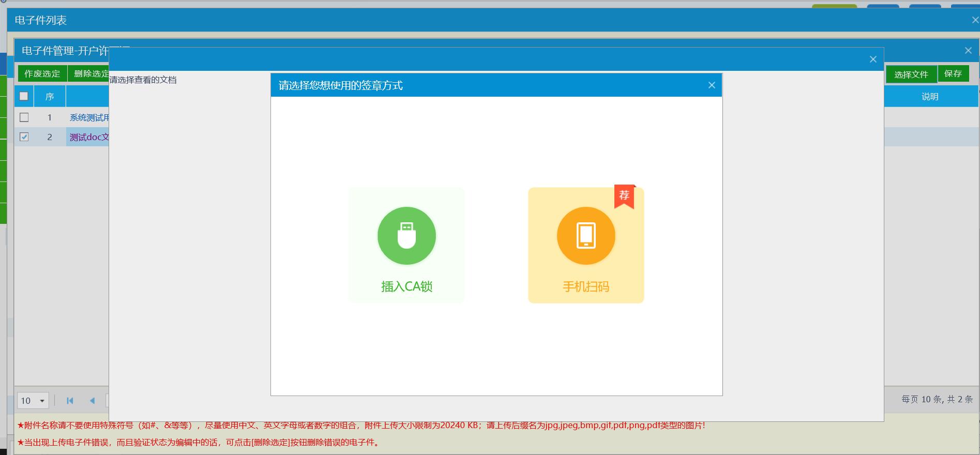Click the 保存 button
This screenshot has height=455, width=980.
pos(953,74)
